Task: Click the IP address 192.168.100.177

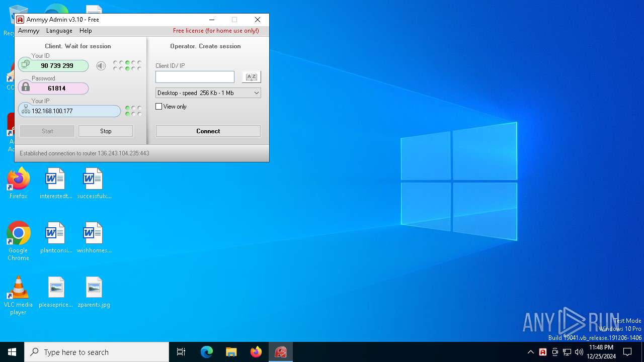Action: coord(52,111)
